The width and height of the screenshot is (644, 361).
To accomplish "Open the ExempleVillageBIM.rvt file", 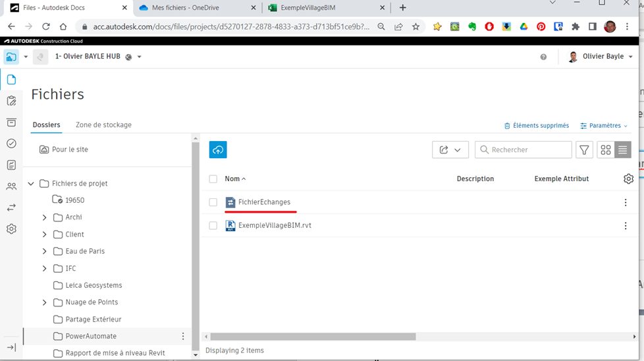I will 275,225.
